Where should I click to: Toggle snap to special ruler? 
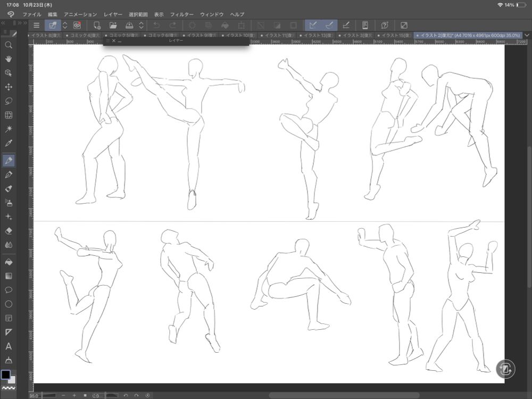pos(329,25)
